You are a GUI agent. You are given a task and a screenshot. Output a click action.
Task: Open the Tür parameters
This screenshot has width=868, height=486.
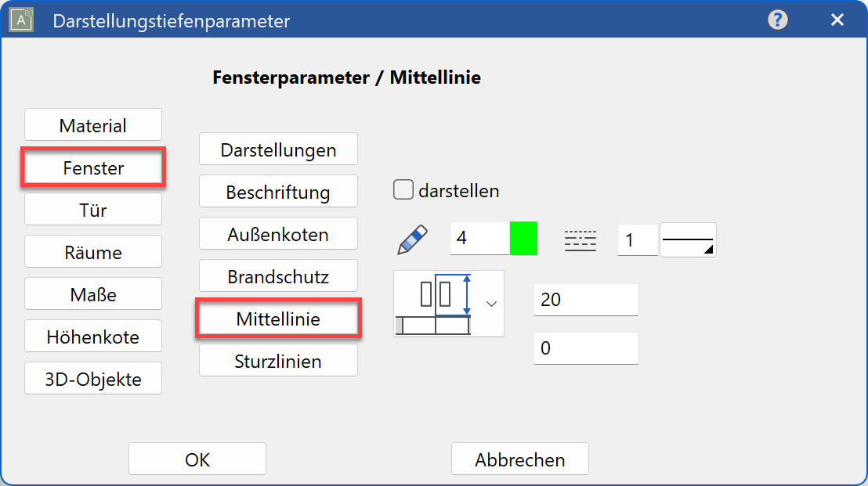92,209
